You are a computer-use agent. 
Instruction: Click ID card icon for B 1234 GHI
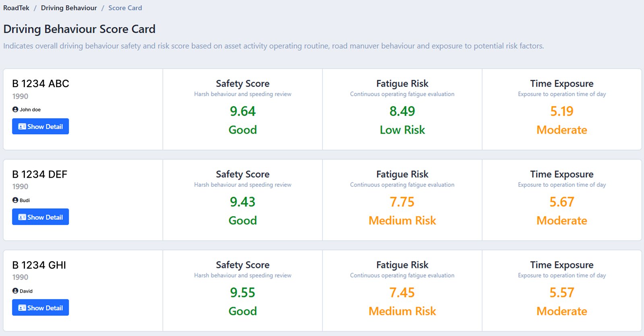click(22, 308)
